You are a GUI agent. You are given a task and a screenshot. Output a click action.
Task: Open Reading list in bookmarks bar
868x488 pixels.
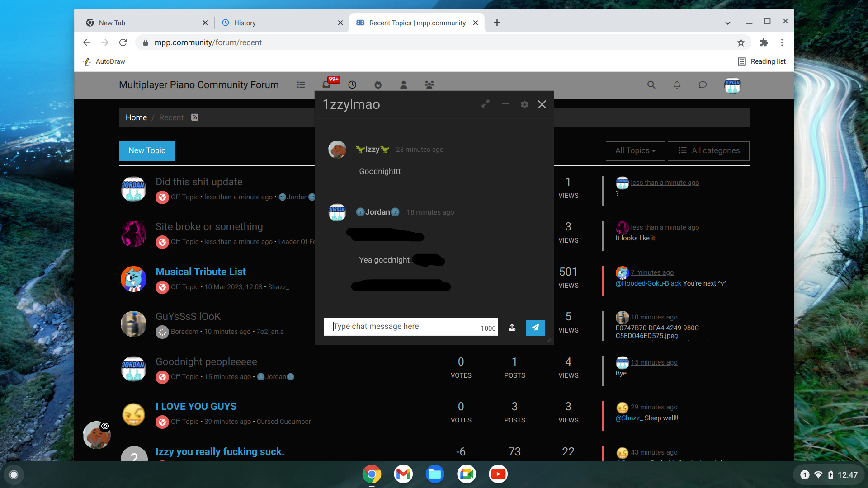point(761,61)
